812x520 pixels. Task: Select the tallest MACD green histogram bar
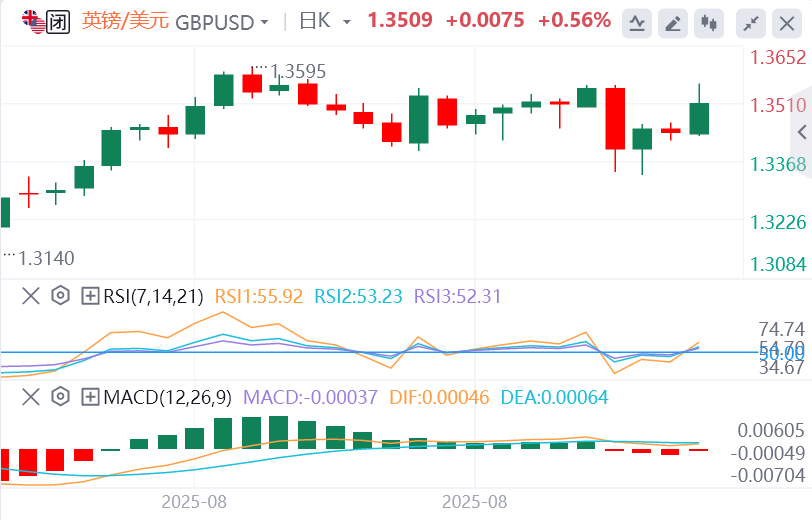279,432
